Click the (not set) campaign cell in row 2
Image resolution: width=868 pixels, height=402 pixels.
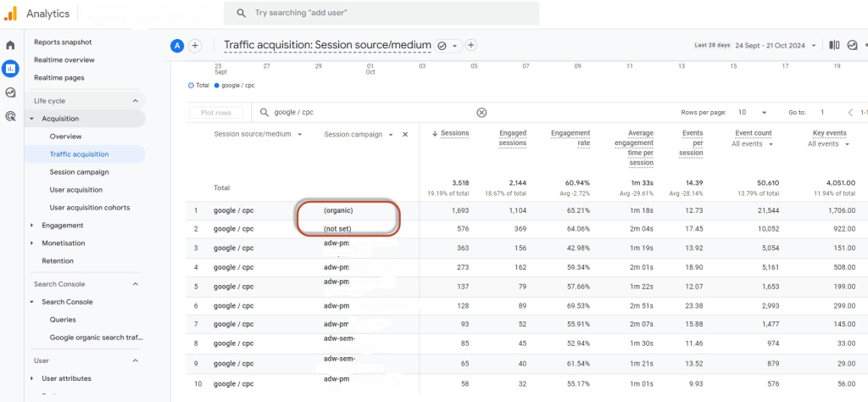pos(337,229)
